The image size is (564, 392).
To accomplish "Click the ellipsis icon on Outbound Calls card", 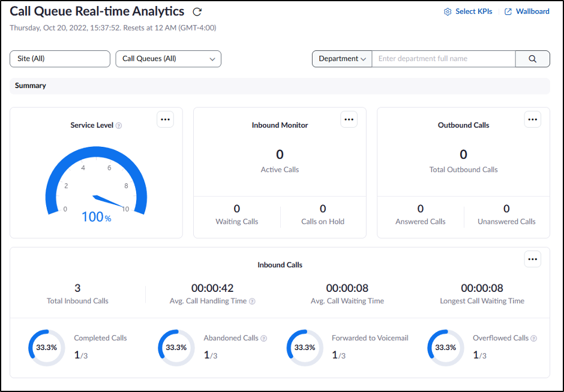I will [x=532, y=119].
